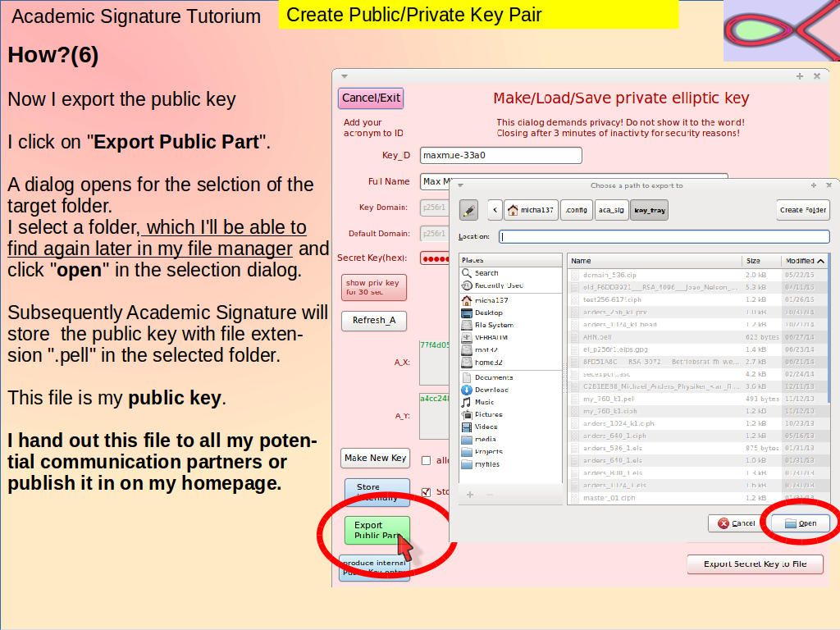Select Recently Used in the Places list
840x630 pixels.
[498, 285]
